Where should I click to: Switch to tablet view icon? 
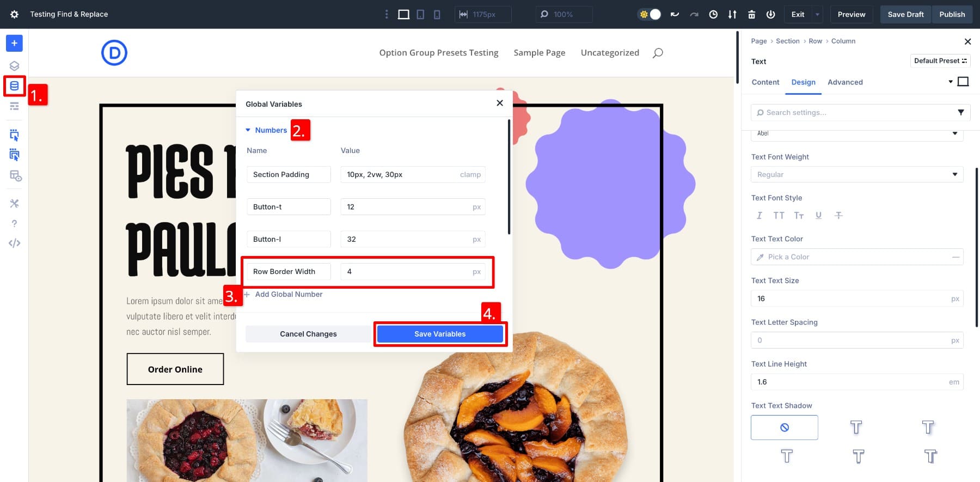pos(420,15)
